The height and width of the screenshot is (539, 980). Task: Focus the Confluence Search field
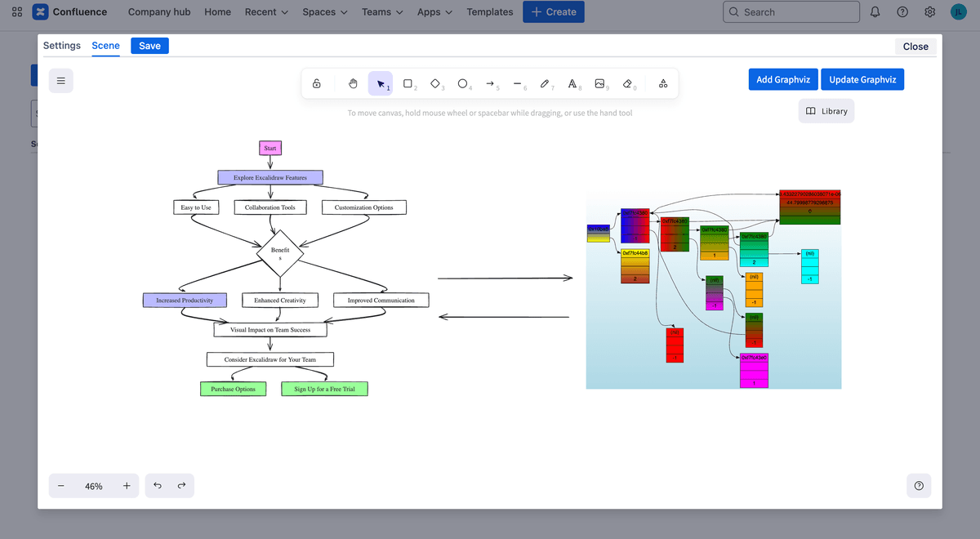[791, 12]
